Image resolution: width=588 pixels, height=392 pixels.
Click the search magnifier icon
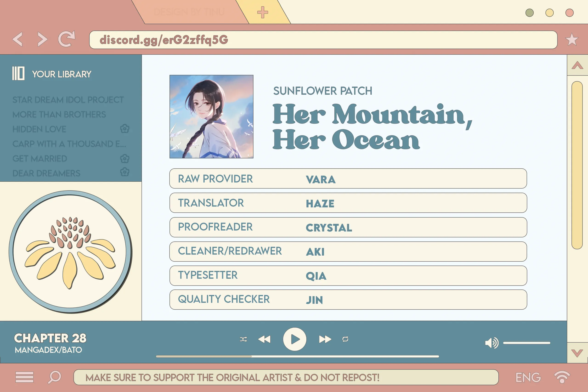(x=54, y=377)
